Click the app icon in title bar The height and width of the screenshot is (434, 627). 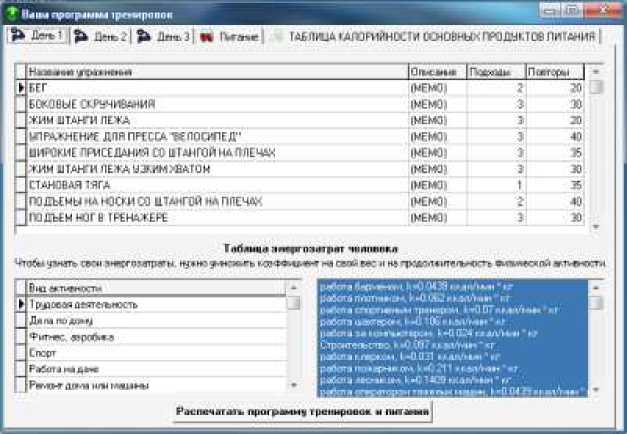[x=11, y=14]
